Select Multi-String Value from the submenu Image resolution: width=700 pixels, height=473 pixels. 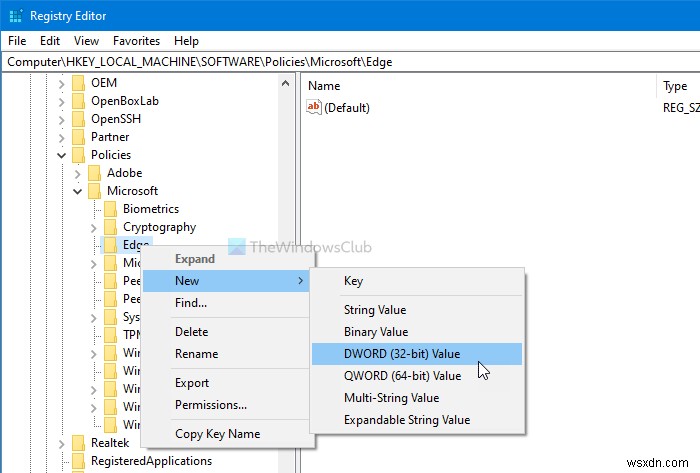[x=417, y=398]
